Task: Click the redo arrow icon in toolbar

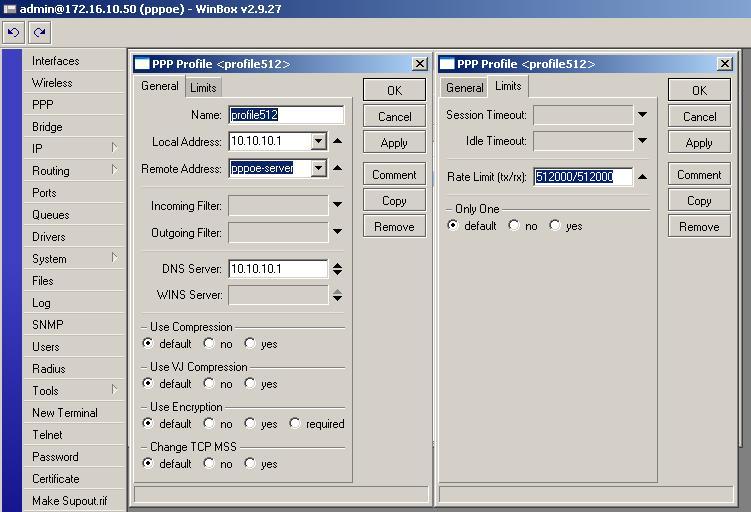Action: 40,32
